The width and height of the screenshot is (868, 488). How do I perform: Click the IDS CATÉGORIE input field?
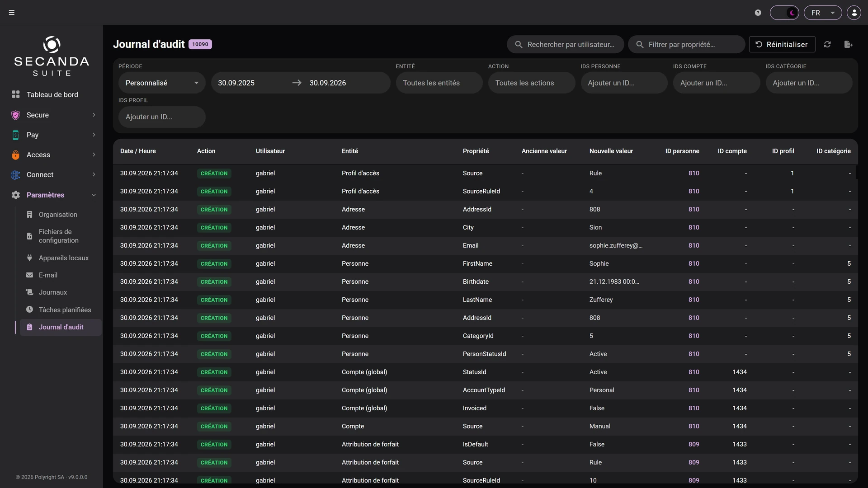point(809,83)
